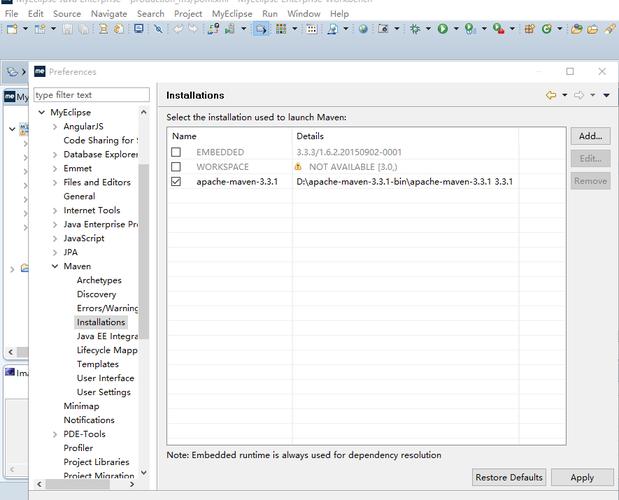The height and width of the screenshot is (500, 619).
Task: Click the monitor screen toolbar icon
Action: pyautogui.click(x=139, y=28)
